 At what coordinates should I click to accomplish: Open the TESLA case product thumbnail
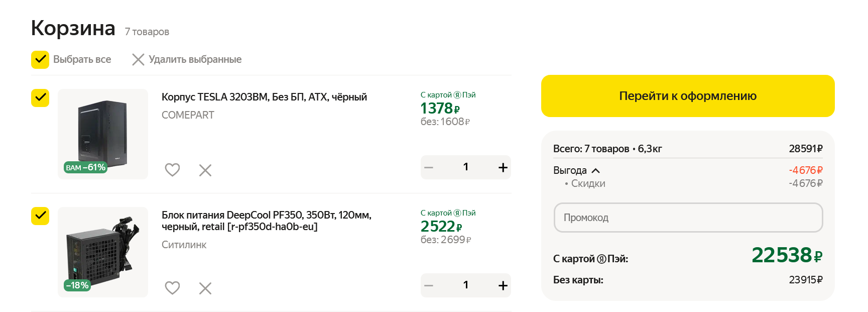(x=103, y=134)
